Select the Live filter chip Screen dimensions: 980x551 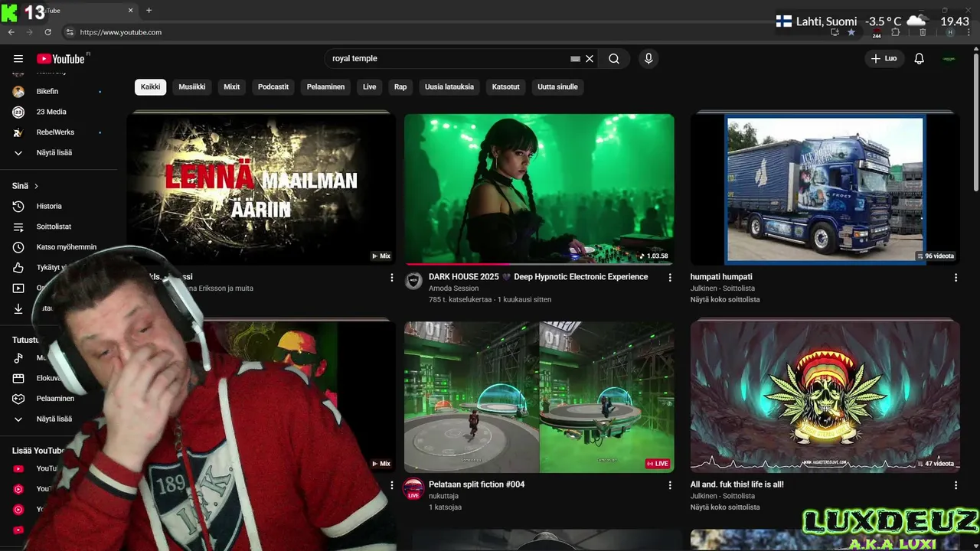click(370, 86)
